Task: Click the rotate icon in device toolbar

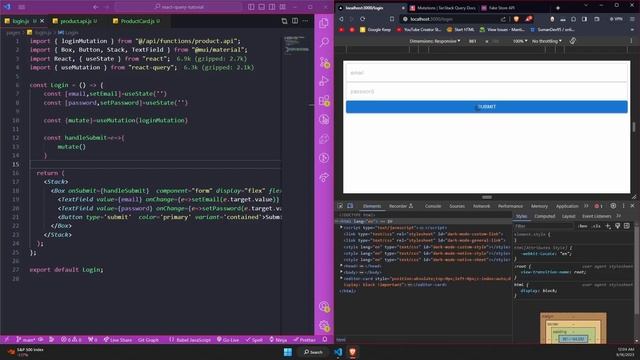Action: tap(573, 41)
